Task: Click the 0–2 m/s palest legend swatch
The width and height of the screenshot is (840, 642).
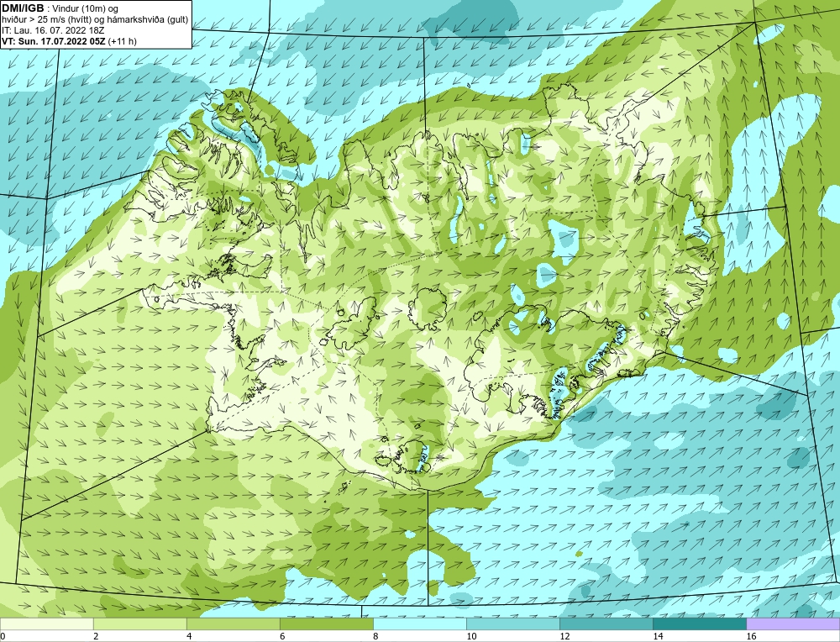Action: [x=46, y=624]
